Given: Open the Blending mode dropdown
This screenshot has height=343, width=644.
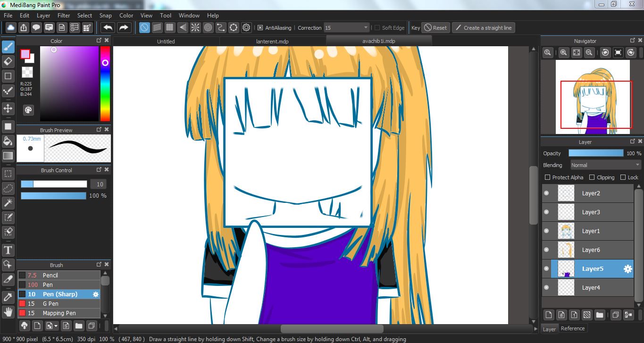Looking at the screenshot, I should coord(605,165).
